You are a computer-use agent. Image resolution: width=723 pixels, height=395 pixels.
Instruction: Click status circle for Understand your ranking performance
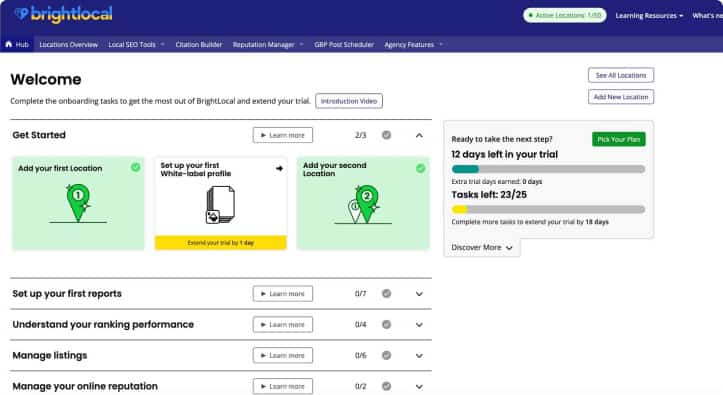click(386, 324)
